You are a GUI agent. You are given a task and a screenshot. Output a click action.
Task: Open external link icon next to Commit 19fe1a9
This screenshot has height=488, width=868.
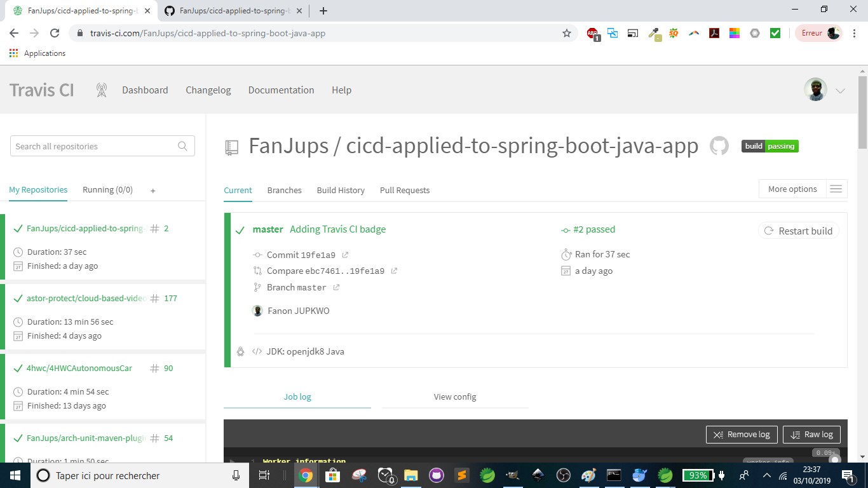tap(346, 255)
